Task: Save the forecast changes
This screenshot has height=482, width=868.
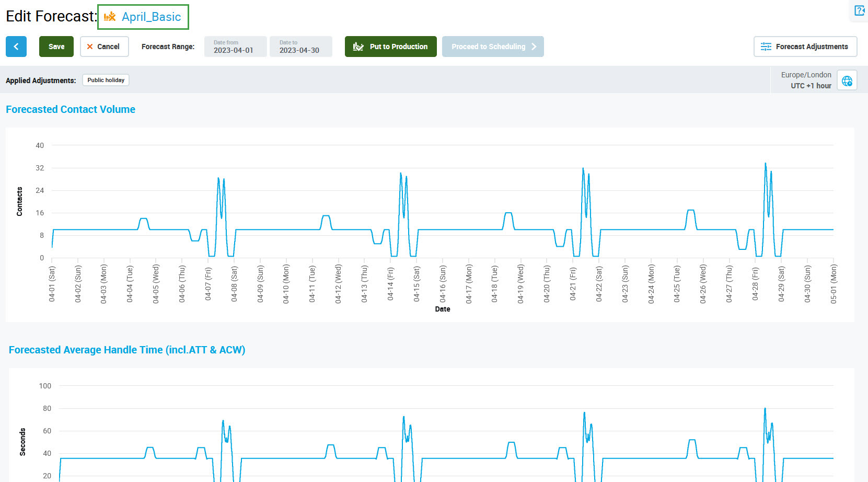Action: [56, 47]
